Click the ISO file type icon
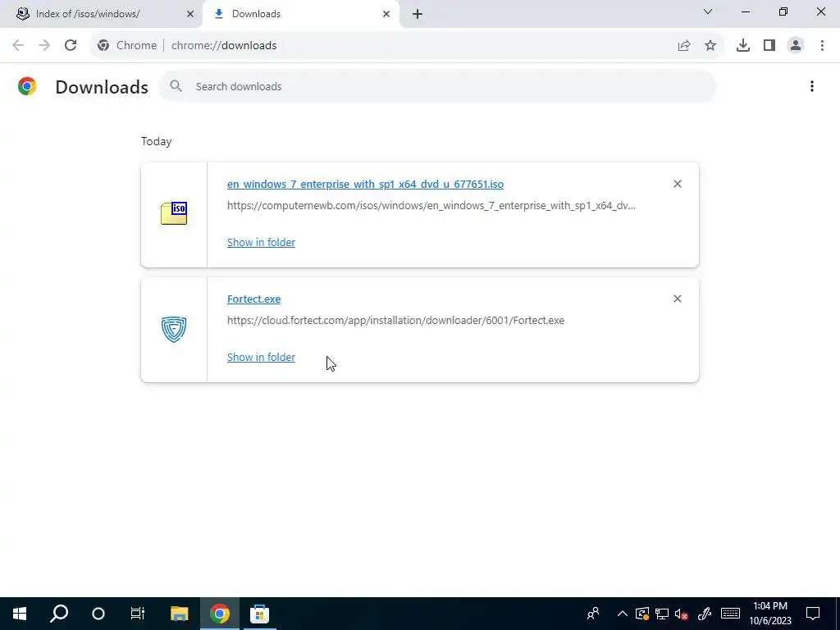This screenshot has width=840, height=630. coord(174,213)
